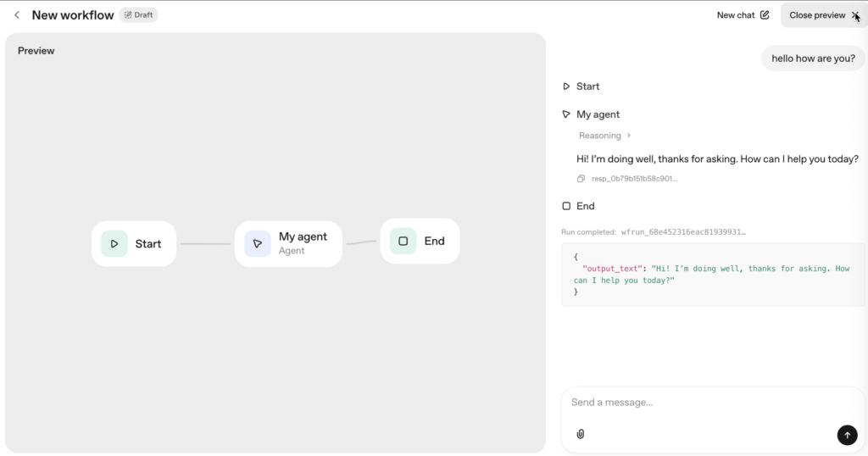Image resolution: width=868 pixels, height=456 pixels.
Task: Click the paperclip attach file icon
Action: point(581,434)
